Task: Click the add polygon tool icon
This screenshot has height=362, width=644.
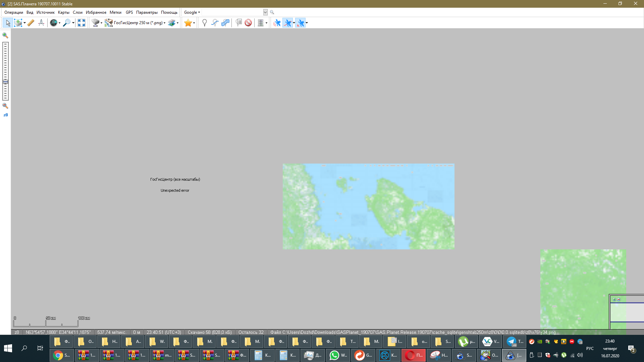Action: (225, 23)
